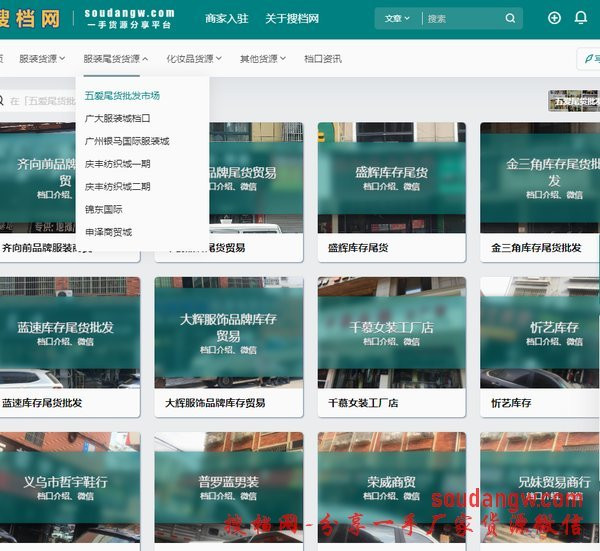Open the 关于搜档网 link
Image resolution: width=600 pixels, height=551 pixels.
(292, 18)
